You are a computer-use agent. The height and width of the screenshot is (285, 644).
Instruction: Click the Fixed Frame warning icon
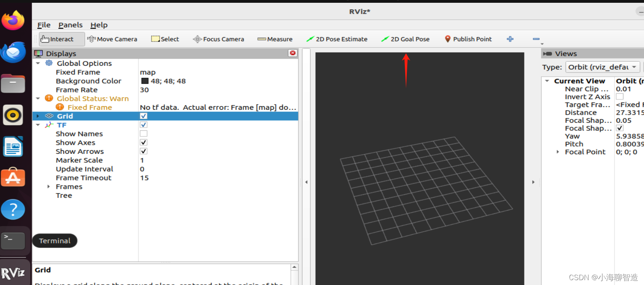pyautogui.click(x=60, y=107)
